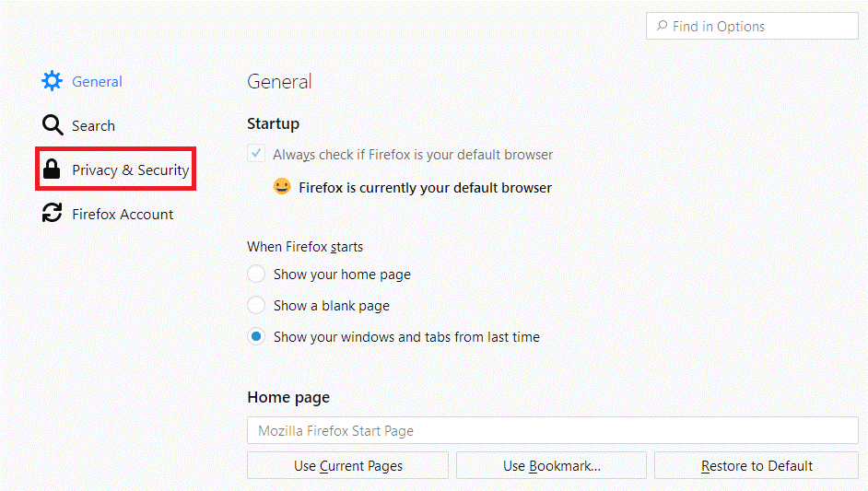This screenshot has height=491, width=868.
Task: Click the Firefox Account sync icon
Action: pyautogui.click(x=53, y=214)
